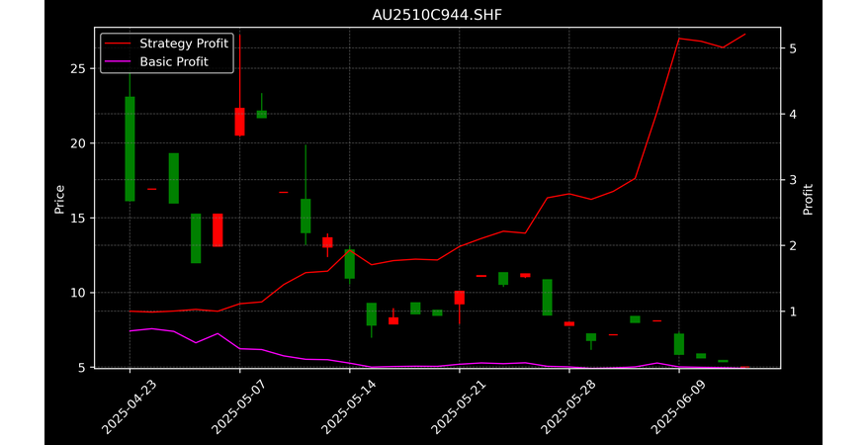The width and height of the screenshot is (868, 445).
Task: Click the green candlestick at 2025-05-14
Action: tap(350, 264)
